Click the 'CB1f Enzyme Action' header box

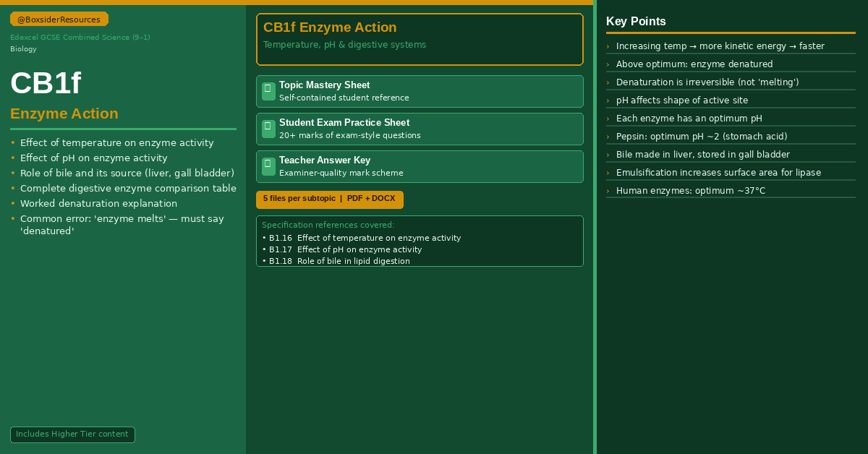[420, 39]
